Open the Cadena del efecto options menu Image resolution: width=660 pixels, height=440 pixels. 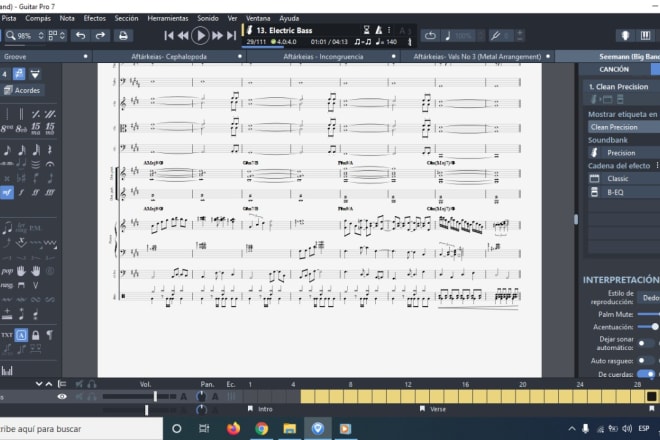point(657,165)
